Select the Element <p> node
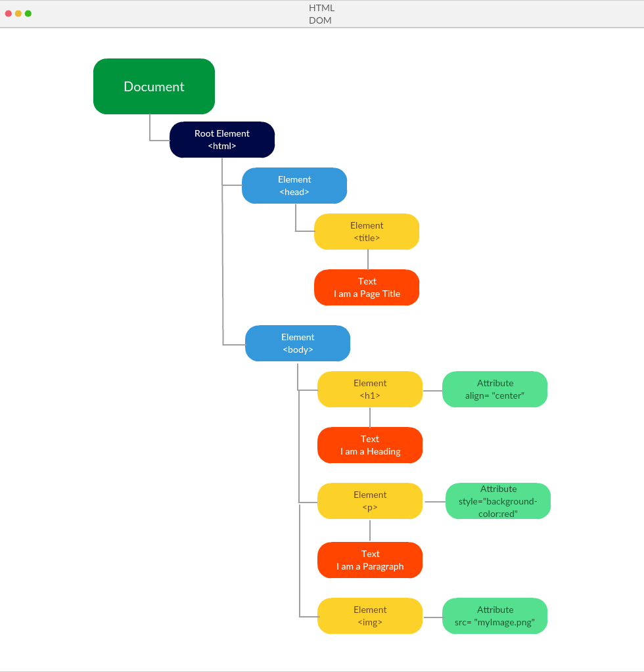The width and height of the screenshot is (644, 672). [370, 501]
